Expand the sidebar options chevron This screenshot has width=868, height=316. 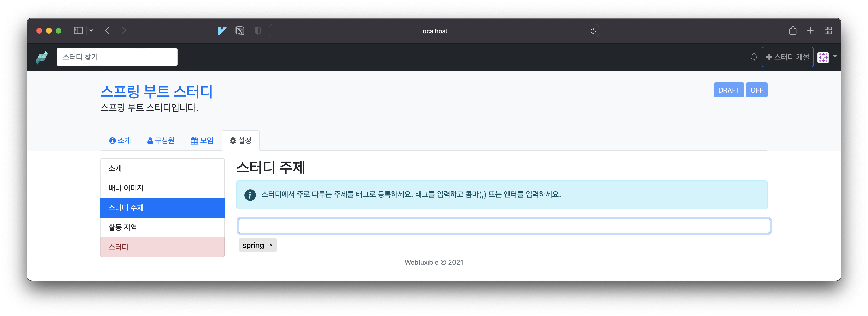point(91,30)
